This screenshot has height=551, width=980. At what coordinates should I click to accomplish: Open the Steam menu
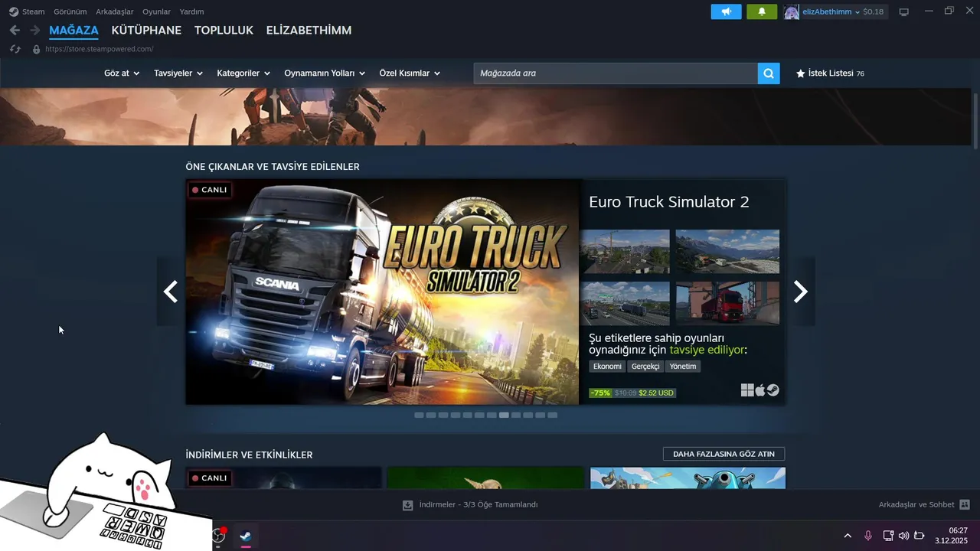[x=34, y=11]
